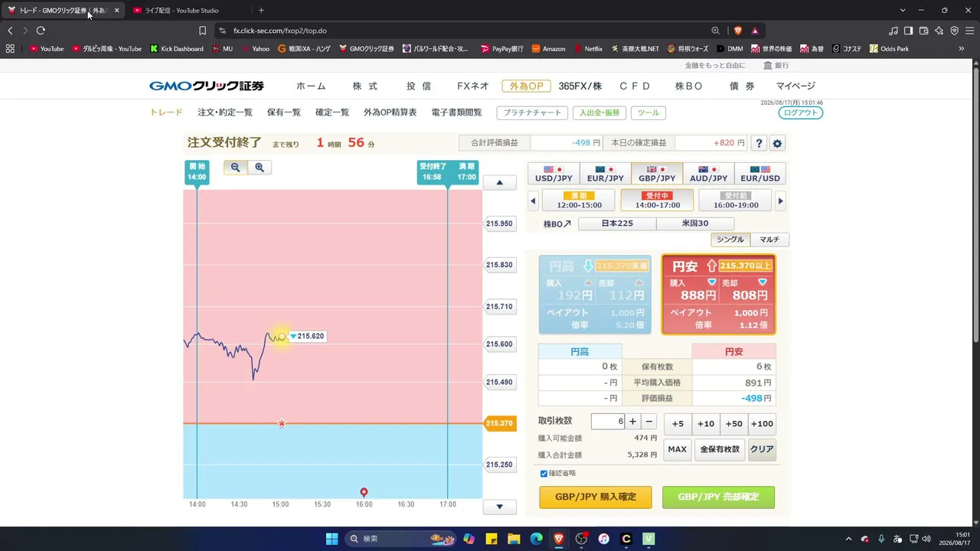
Task: Click MAX quantity button
Action: pos(678,449)
